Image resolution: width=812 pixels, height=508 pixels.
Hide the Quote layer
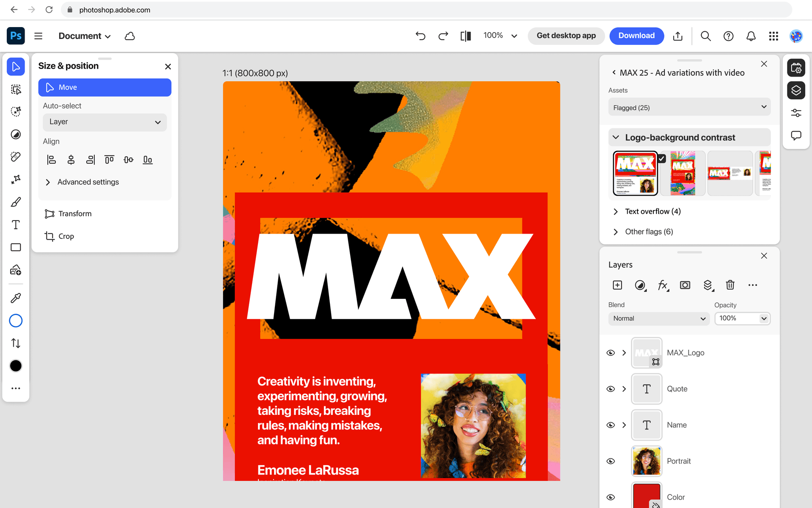(611, 389)
